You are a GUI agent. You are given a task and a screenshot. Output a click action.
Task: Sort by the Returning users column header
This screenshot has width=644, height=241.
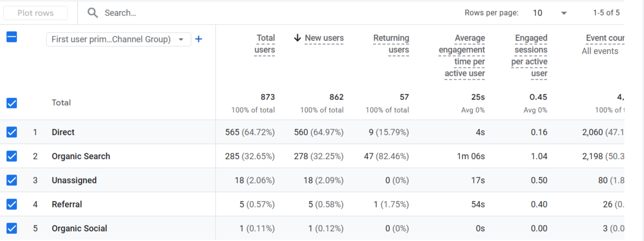pos(391,44)
